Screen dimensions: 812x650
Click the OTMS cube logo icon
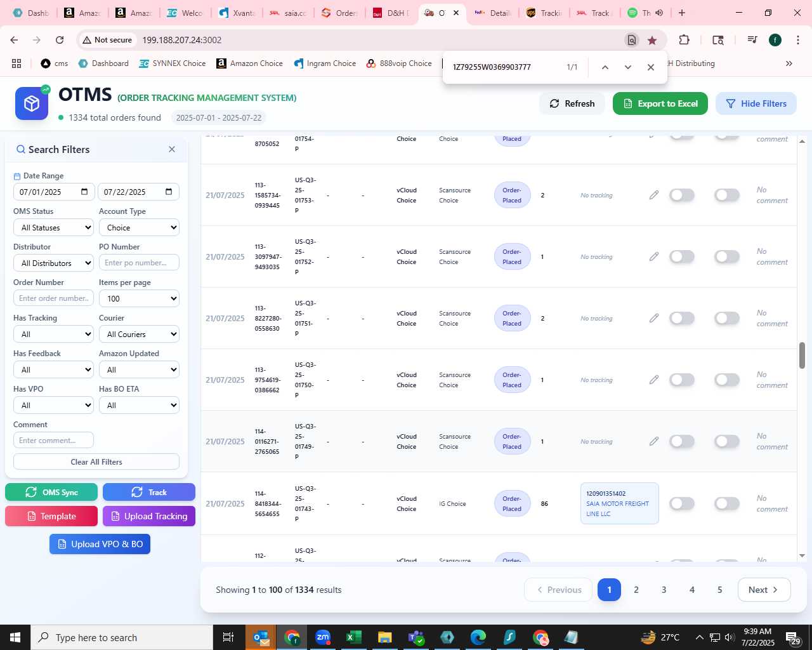pos(32,103)
